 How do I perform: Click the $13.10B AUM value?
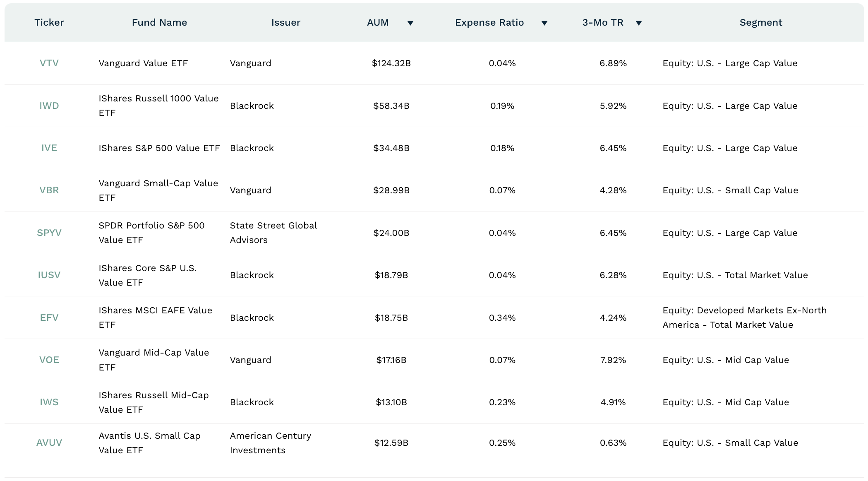click(391, 402)
